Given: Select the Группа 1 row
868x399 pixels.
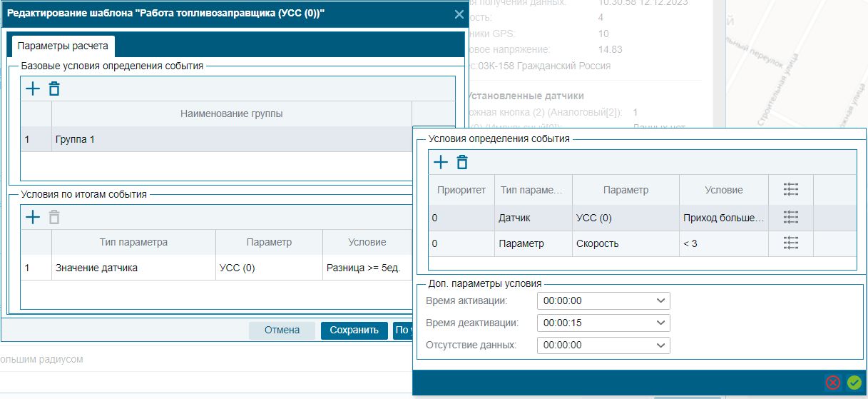Looking at the screenshot, I should 216,139.
